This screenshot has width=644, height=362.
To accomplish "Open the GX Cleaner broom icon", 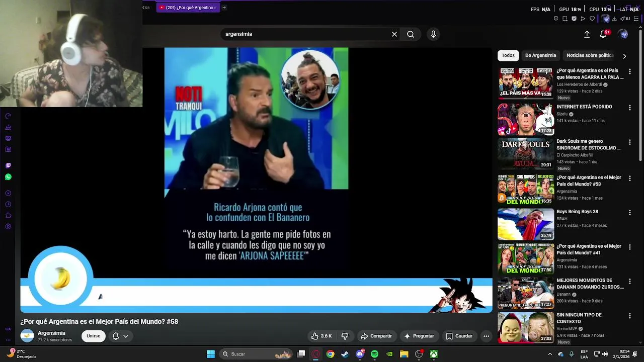I will (x=8, y=127).
